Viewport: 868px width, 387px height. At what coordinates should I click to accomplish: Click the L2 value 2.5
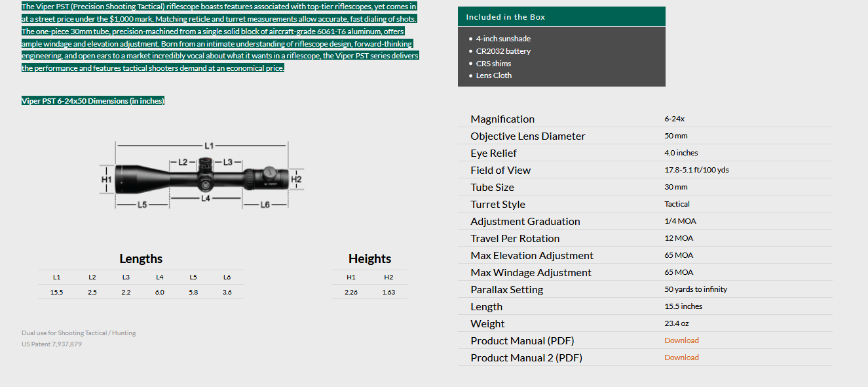coord(92,292)
